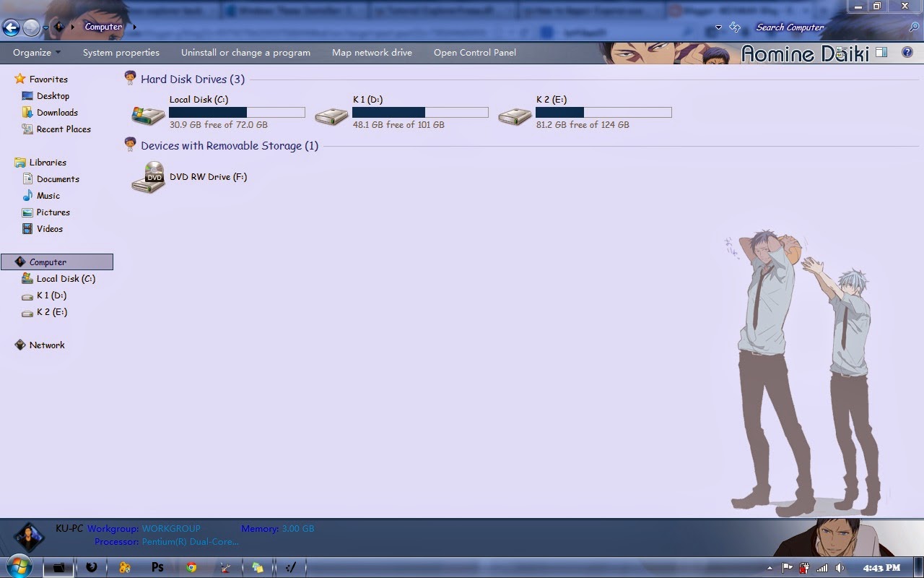Select Computer in navigation pane

[x=57, y=262]
